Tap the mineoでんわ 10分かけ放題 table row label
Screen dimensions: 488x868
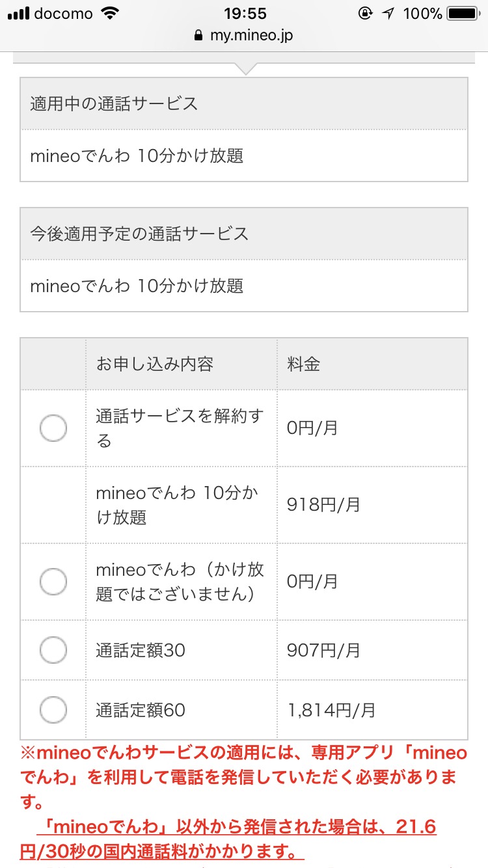pos(177,505)
